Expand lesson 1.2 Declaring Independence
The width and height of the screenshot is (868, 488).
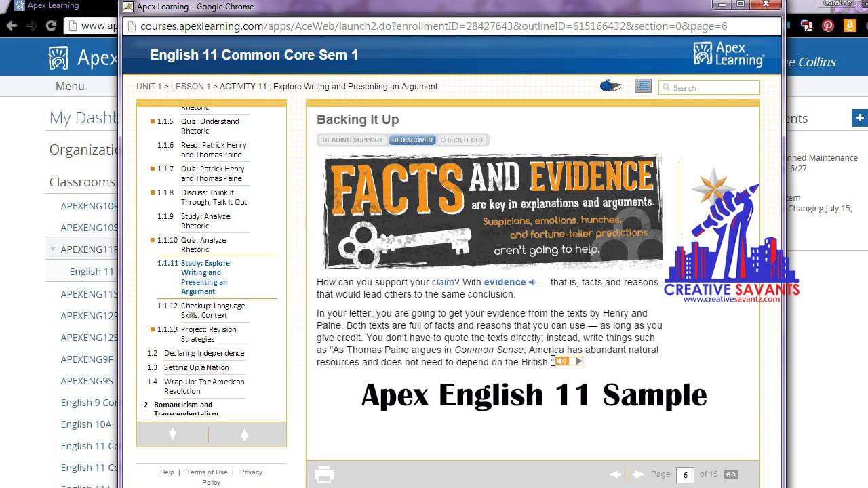205,353
